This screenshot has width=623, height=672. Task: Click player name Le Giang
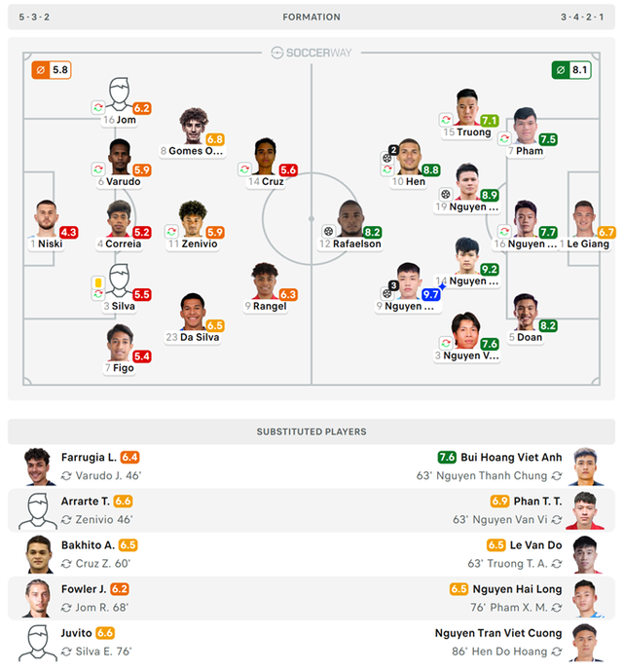588,243
